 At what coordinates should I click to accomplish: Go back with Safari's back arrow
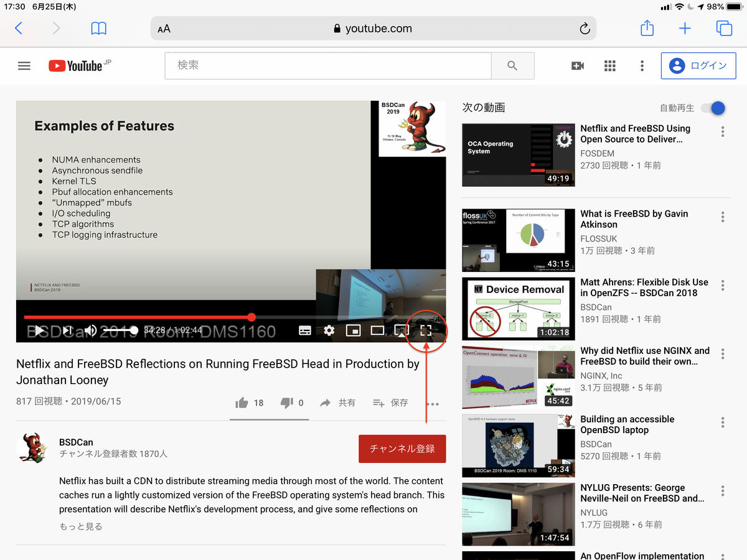(x=19, y=28)
